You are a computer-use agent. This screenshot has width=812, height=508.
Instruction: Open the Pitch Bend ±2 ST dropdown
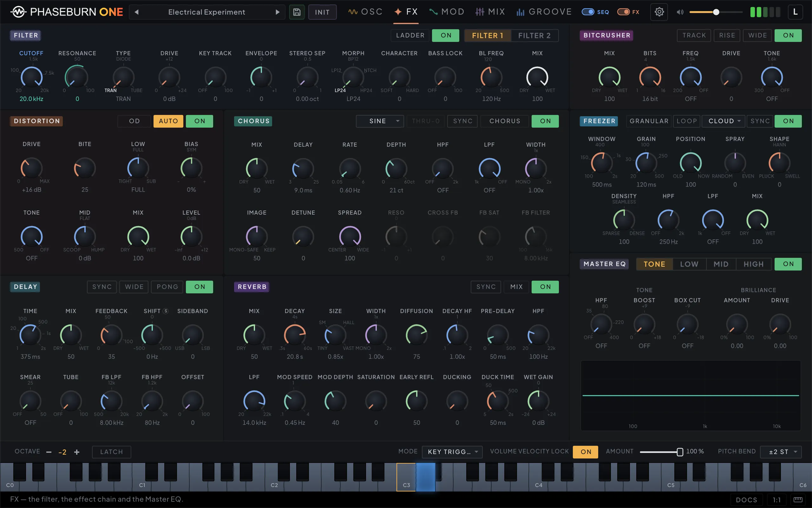781,452
